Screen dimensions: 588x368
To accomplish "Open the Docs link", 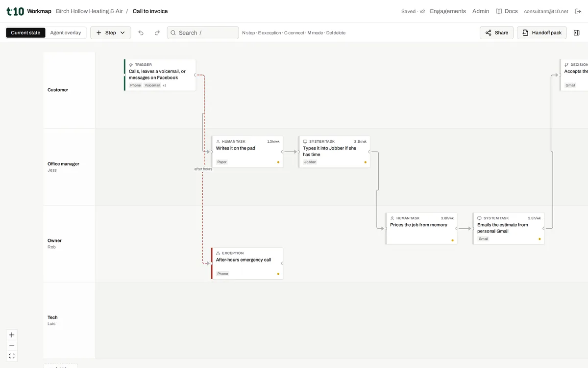I will [507, 11].
